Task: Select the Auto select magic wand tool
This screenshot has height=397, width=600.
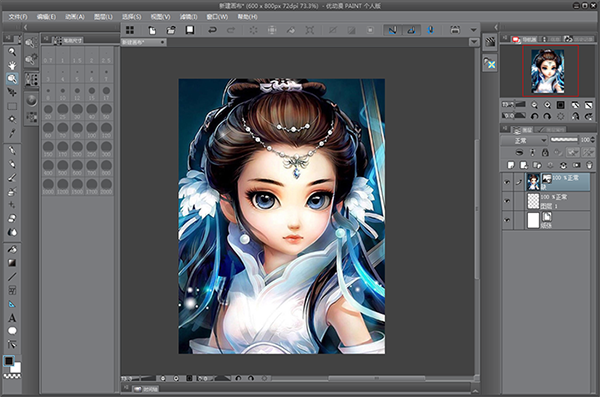Action: point(12,119)
